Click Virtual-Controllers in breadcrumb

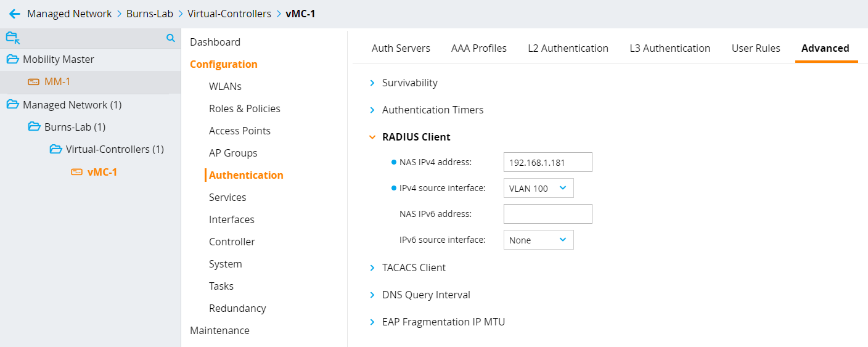[229, 14]
